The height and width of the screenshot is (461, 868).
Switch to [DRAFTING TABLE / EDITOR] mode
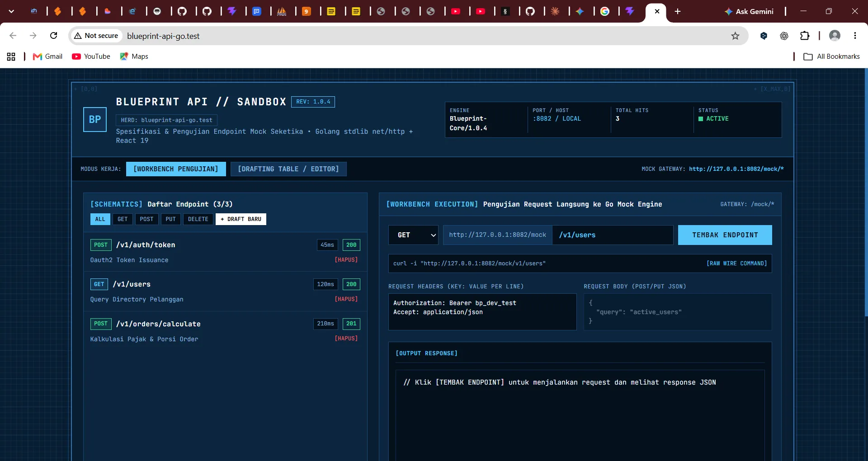pos(288,169)
